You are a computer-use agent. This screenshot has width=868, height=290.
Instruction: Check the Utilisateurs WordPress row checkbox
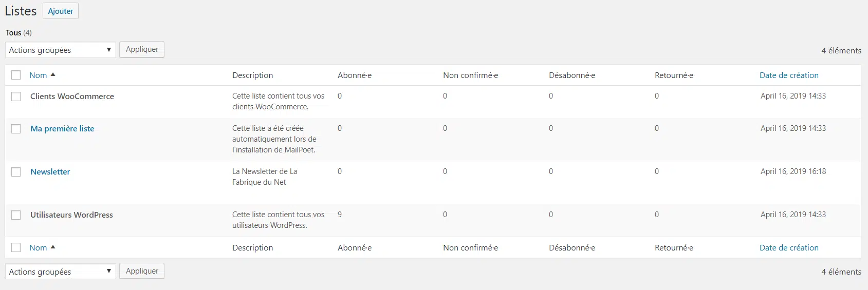tap(16, 215)
